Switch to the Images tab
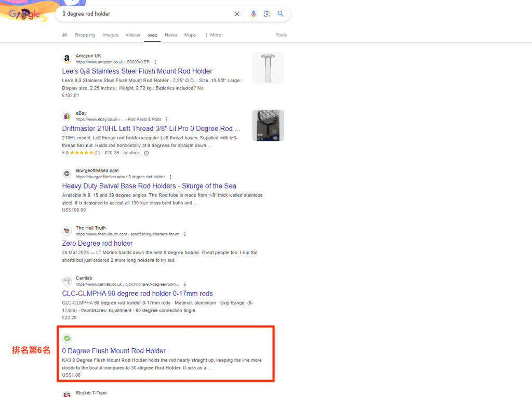The image size is (532, 397). [x=110, y=35]
